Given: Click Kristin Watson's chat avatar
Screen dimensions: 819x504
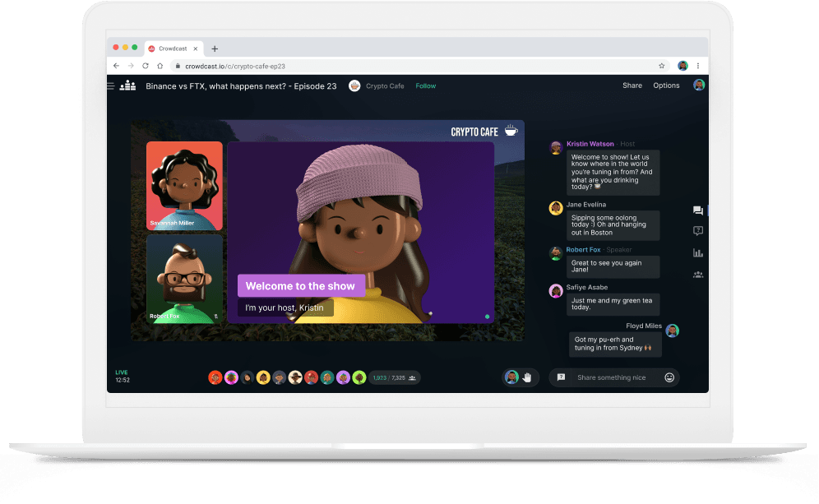Looking at the screenshot, I should [x=556, y=147].
